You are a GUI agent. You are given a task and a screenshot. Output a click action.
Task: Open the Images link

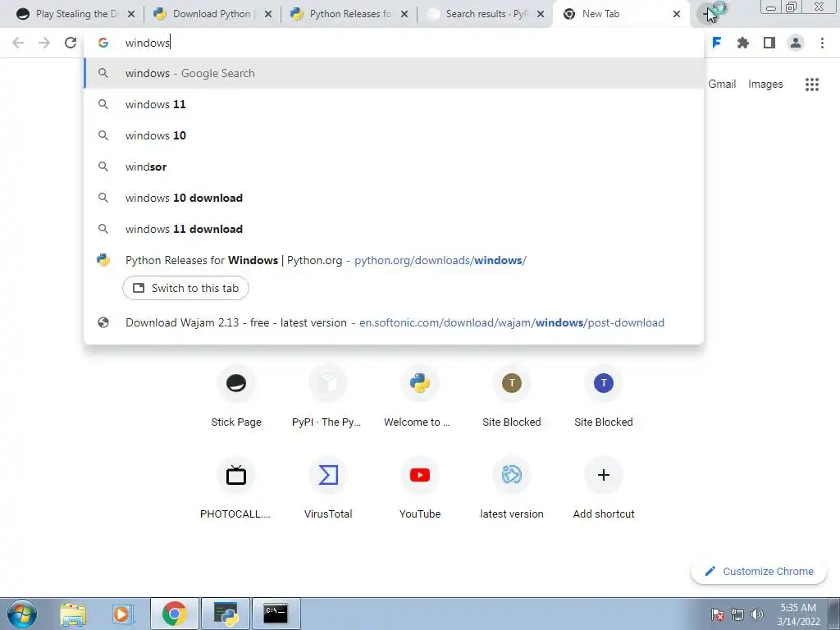tap(765, 84)
